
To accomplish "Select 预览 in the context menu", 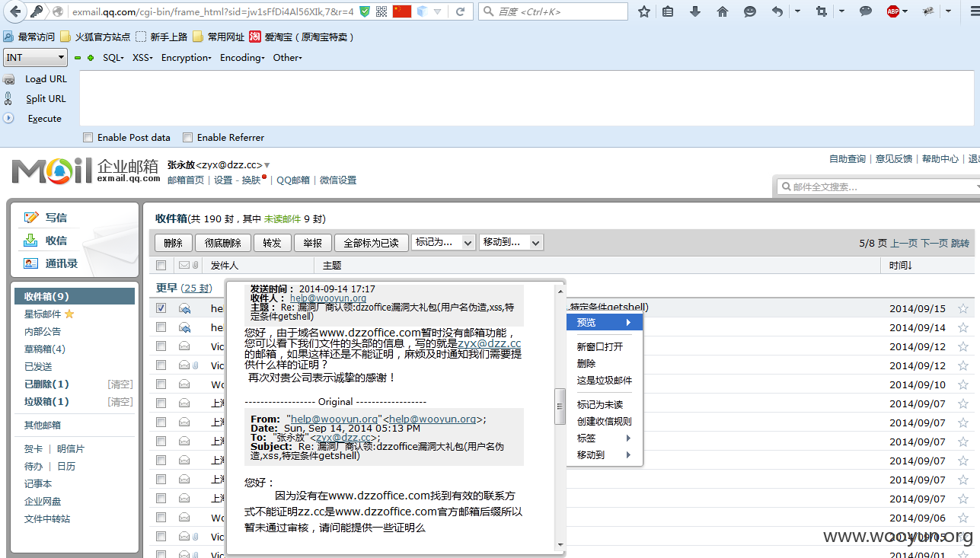I will click(x=605, y=323).
